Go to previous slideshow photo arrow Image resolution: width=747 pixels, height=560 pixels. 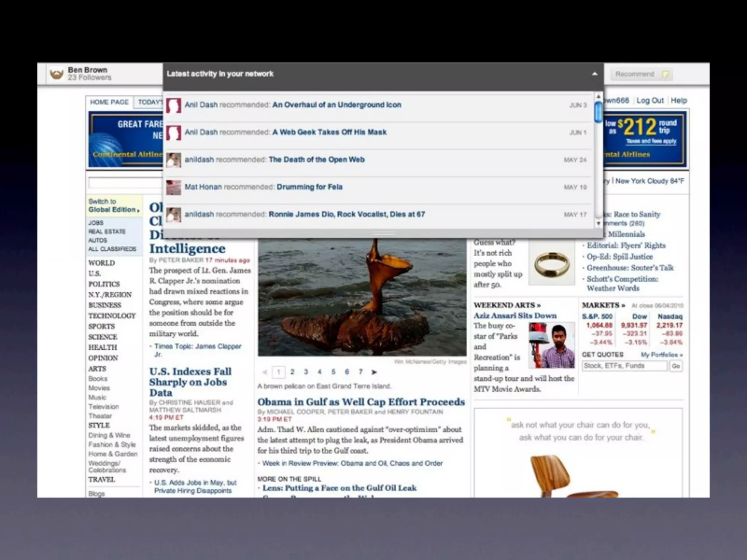265,372
